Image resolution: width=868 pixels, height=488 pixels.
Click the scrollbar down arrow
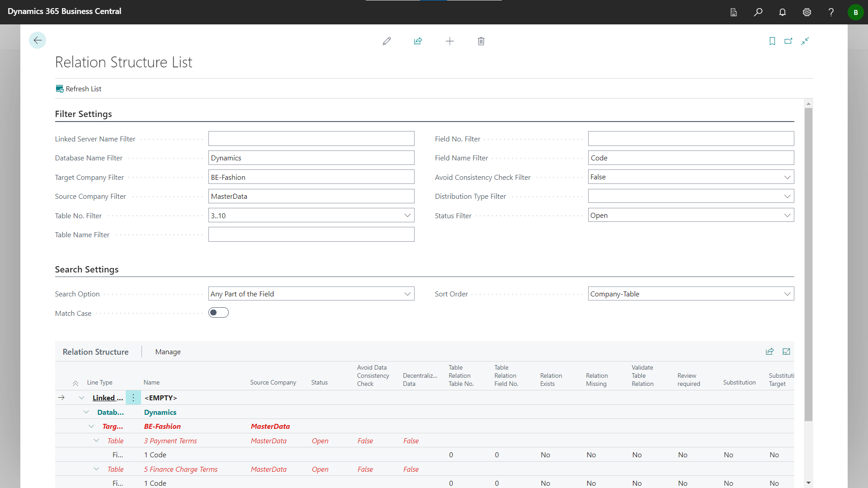pyautogui.click(x=808, y=483)
